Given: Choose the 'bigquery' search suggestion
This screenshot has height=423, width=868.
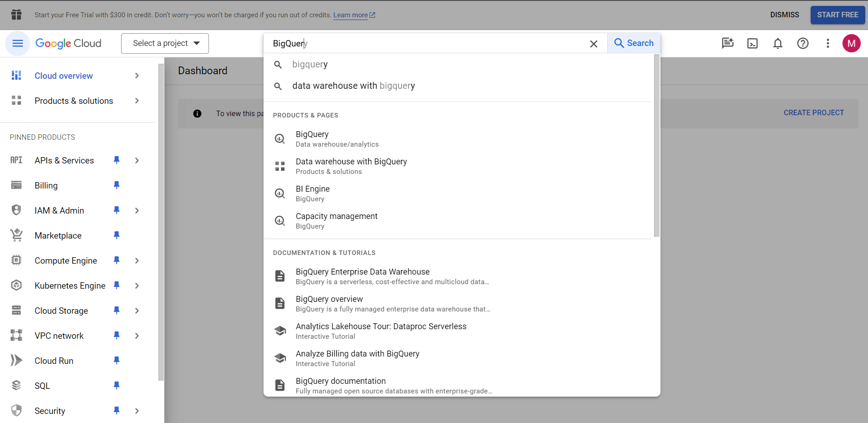Looking at the screenshot, I should click(x=458, y=64).
